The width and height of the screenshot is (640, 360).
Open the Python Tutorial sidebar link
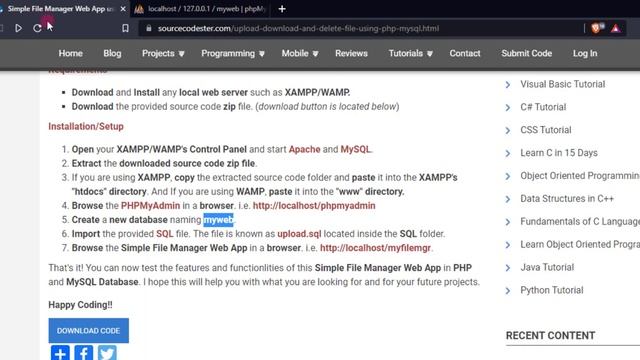pyautogui.click(x=552, y=290)
